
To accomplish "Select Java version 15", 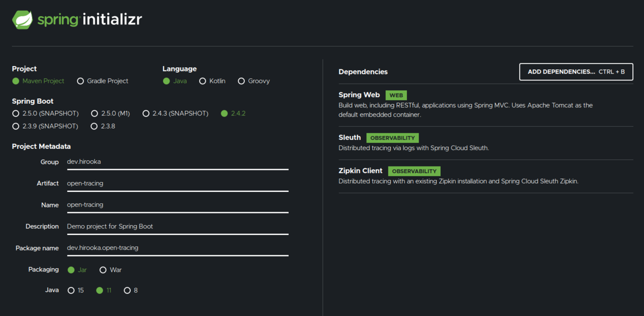I will [x=76, y=290].
